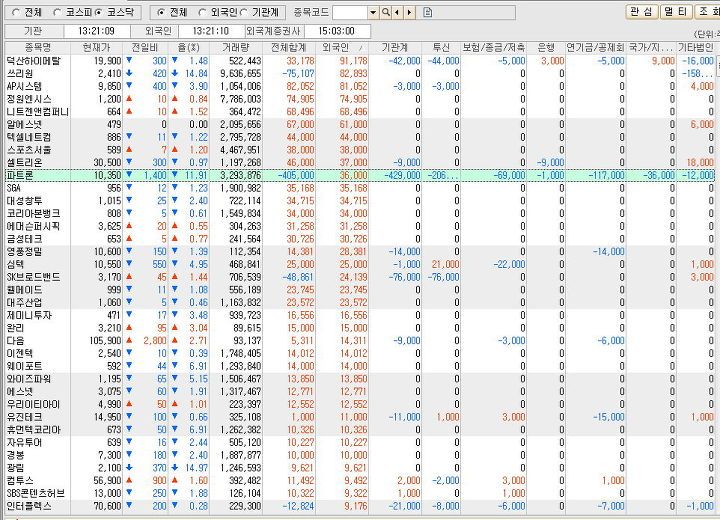Click the left arrow previous-stock icon

click(397, 12)
